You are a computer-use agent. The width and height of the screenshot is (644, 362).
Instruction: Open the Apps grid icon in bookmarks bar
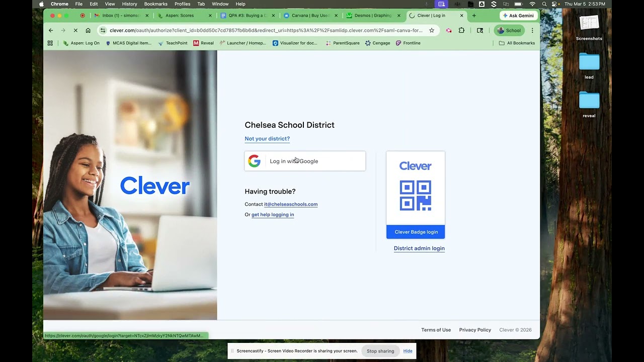(x=50, y=43)
